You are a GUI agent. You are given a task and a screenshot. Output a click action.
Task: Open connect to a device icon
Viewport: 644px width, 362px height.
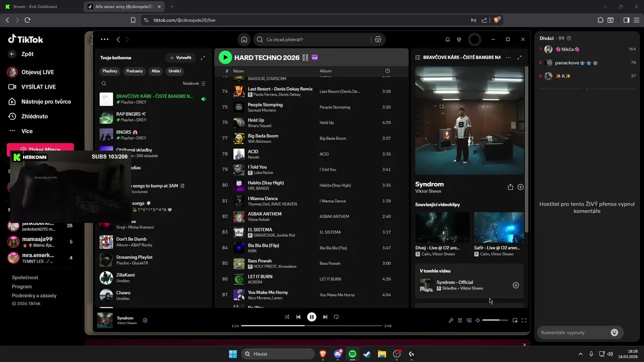(469, 320)
